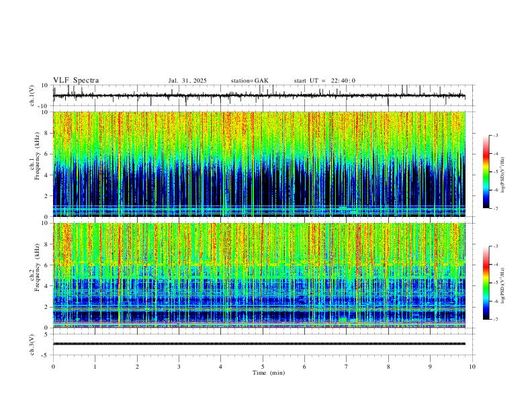532x411 pixels.
Task: Select the "station=GAK" label
Action: coord(249,81)
